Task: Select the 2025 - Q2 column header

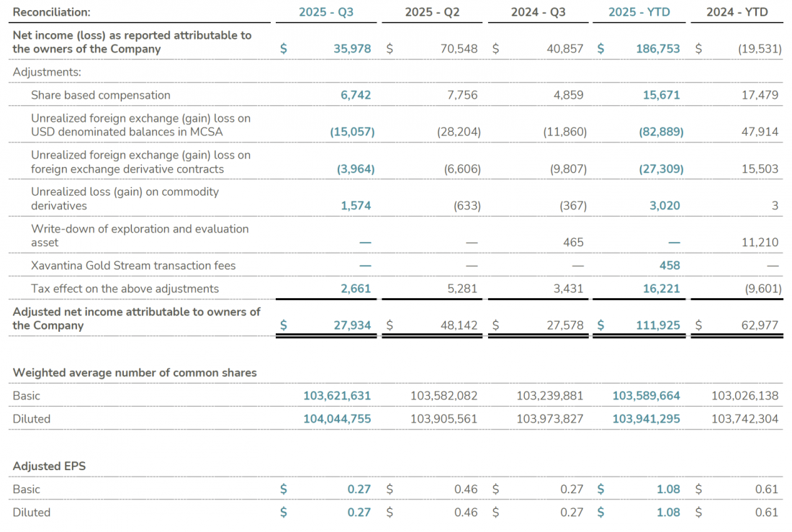Action: click(x=432, y=12)
